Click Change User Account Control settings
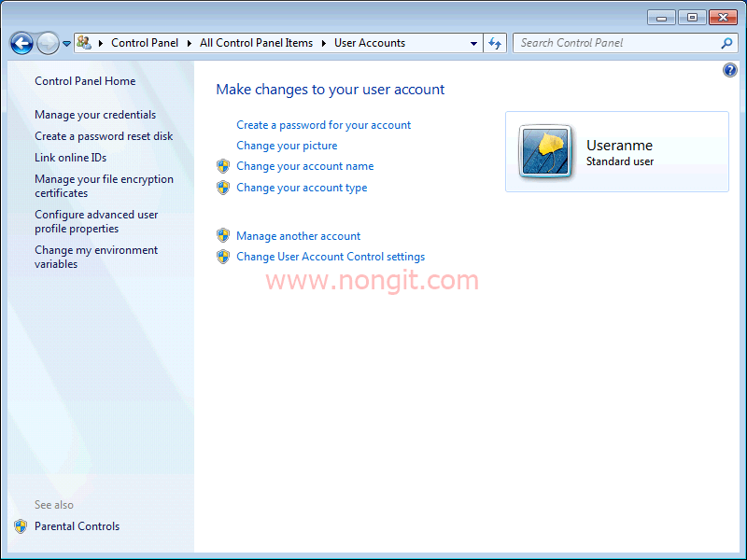The image size is (747, 560). click(x=331, y=257)
